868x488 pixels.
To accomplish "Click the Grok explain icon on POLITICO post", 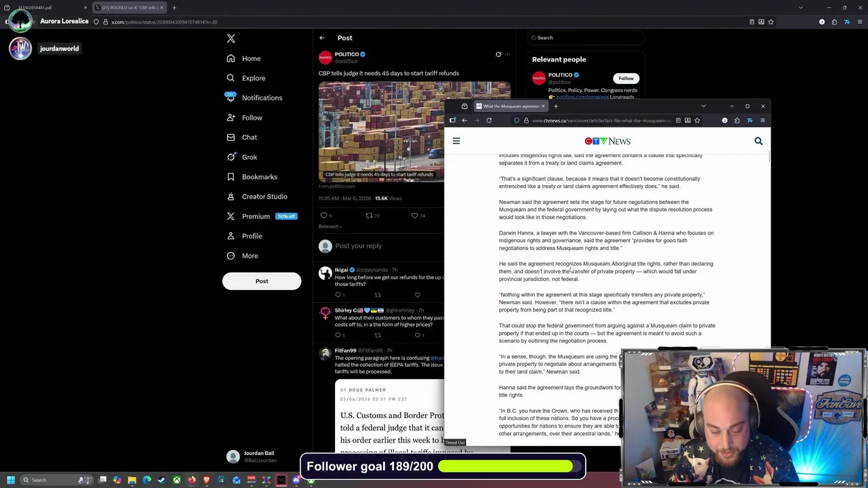I will tap(498, 54).
